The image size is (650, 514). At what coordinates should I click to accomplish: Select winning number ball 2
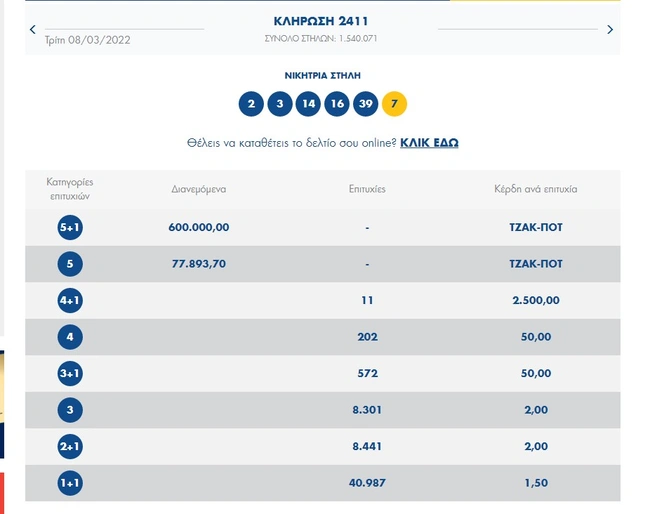251,104
